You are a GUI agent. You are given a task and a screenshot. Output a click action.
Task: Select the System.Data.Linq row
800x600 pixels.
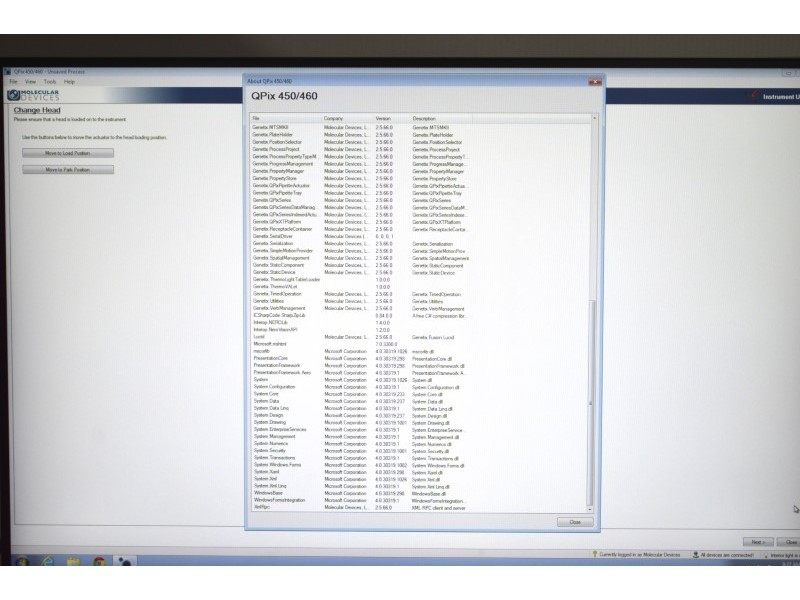coord(360,408)
